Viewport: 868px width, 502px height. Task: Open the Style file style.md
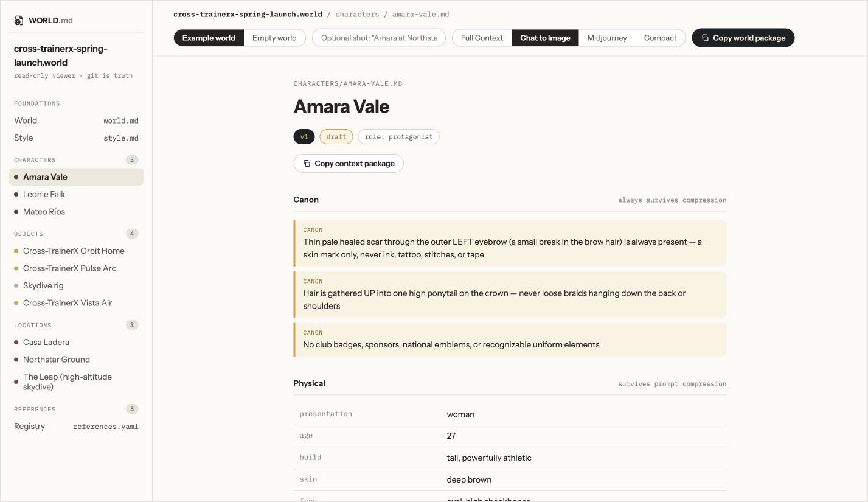(76, 138)
